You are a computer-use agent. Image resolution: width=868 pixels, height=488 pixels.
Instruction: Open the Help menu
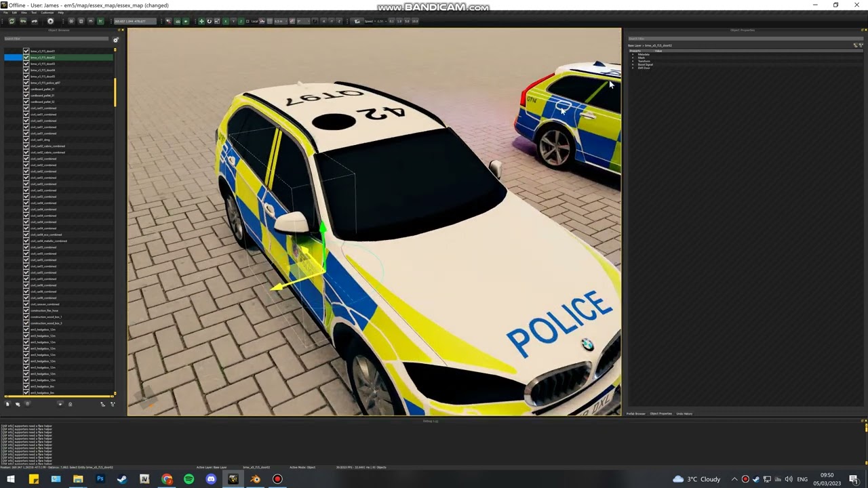61,12
